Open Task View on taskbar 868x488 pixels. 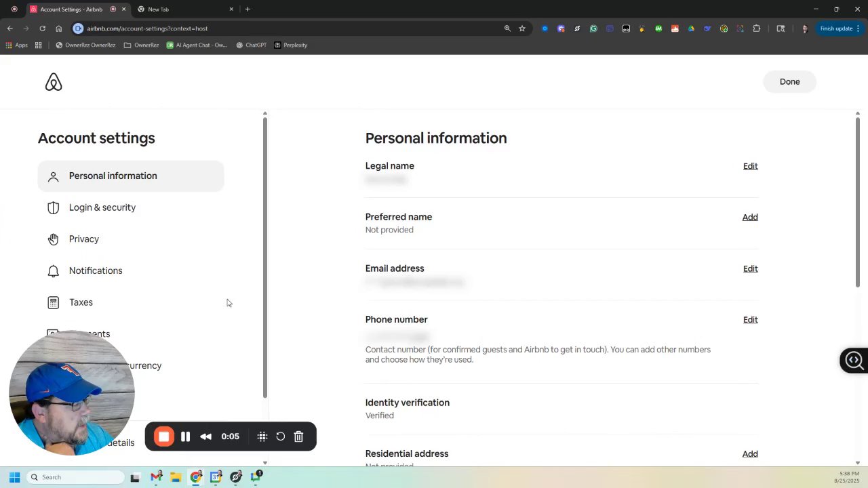tap(135, 477)
